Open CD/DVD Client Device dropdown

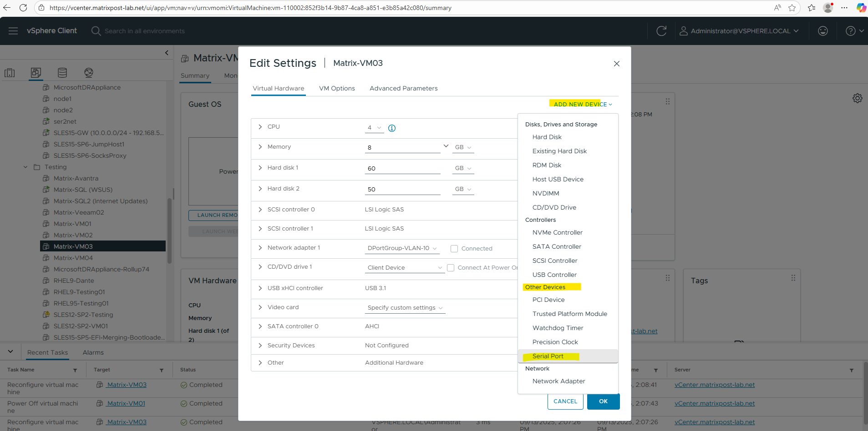click(405, 268)
